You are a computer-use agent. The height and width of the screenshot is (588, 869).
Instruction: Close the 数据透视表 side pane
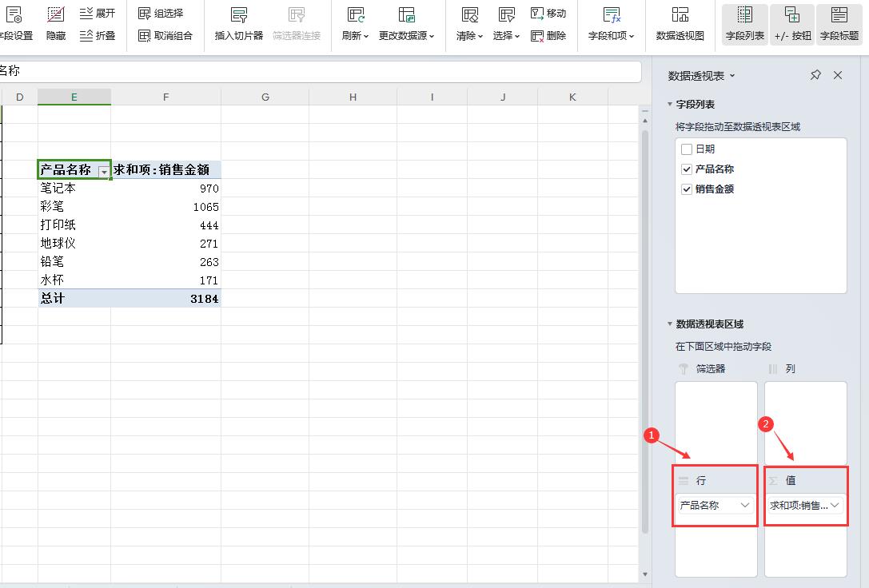[x=838, y=75]
